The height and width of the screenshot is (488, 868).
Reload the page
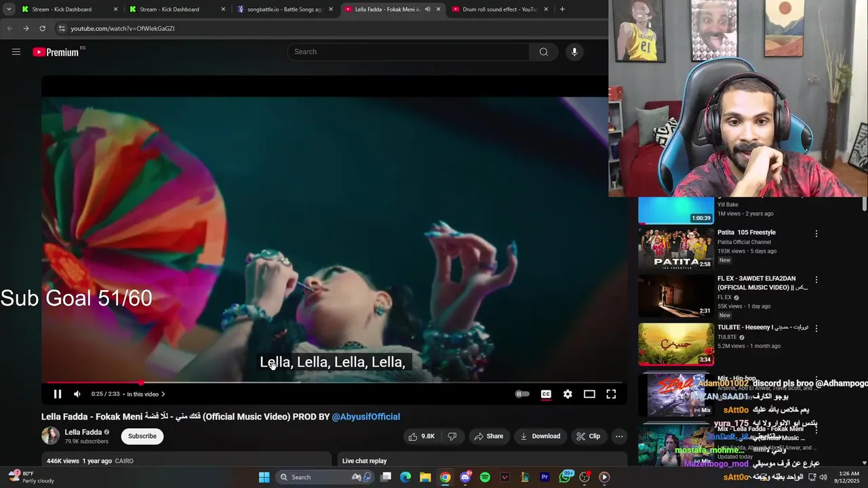tap(42, 28)
